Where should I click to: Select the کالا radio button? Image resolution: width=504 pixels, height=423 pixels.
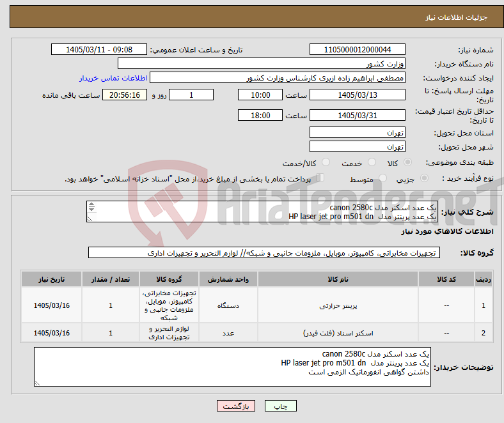(x=407, y=162)
